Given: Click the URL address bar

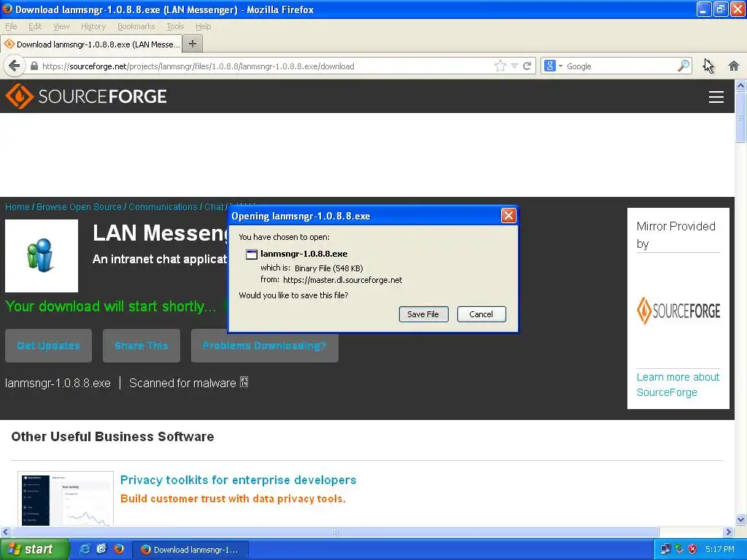Looking at the screenshot, I should click(267, 66).
